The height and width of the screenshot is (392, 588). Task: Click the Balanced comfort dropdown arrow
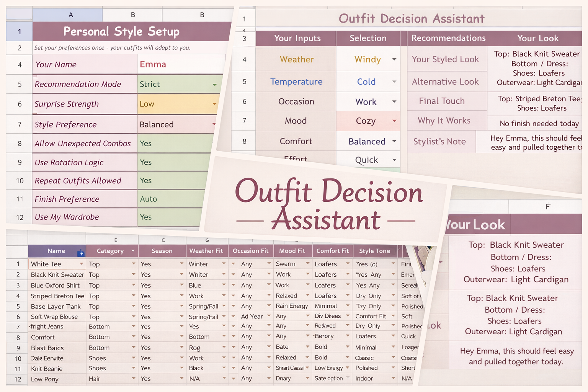(394, 141)
